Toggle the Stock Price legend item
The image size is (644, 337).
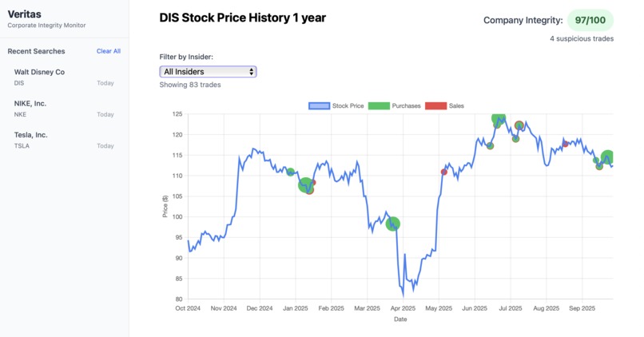[x=336, y=106]
